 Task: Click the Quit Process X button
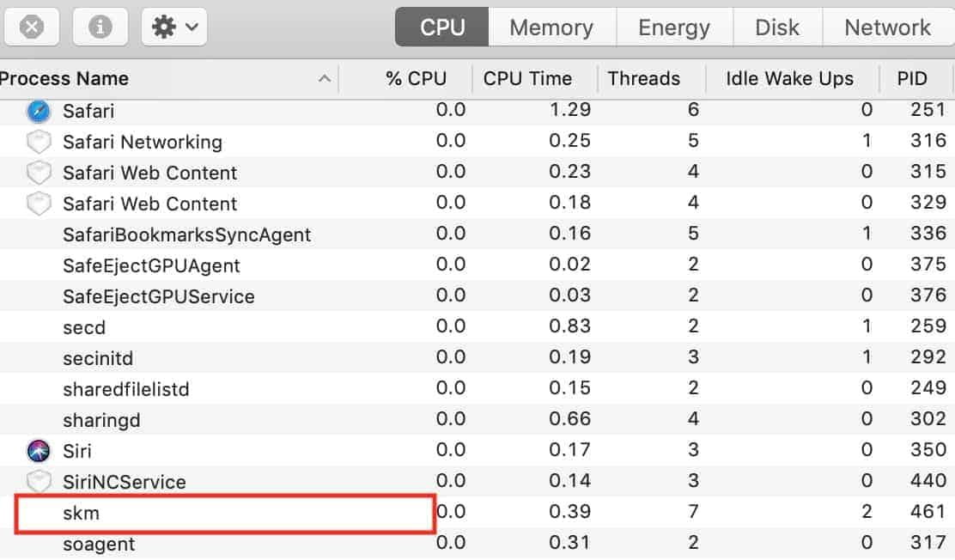pos(32,27)
